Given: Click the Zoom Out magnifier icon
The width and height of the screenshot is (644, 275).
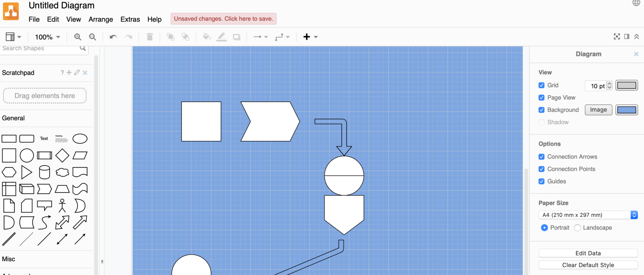Looking at the screenshot, I should tap(92, 37).
